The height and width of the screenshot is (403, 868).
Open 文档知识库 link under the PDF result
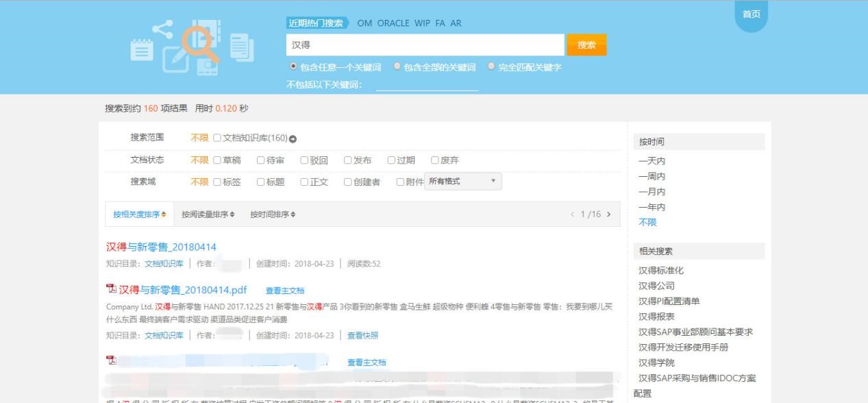point(164,335)
